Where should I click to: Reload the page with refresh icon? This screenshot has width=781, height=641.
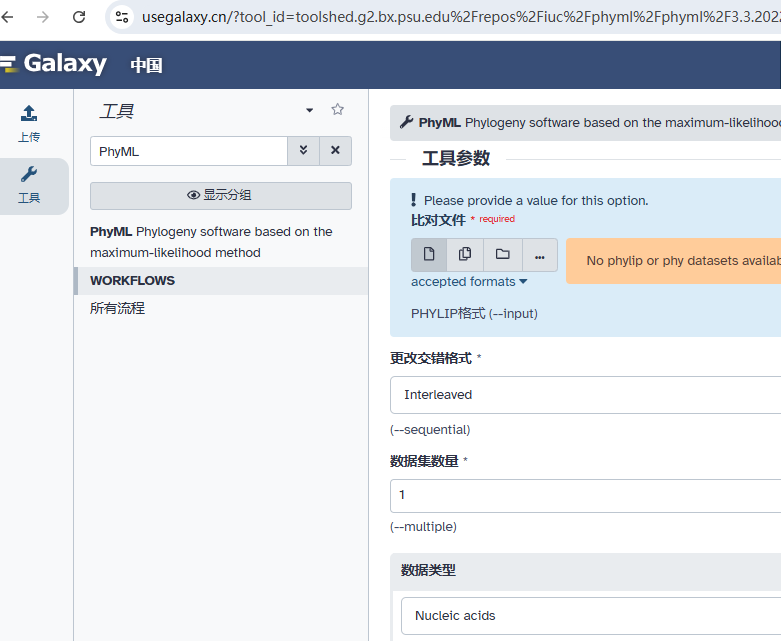coord(79,17)
